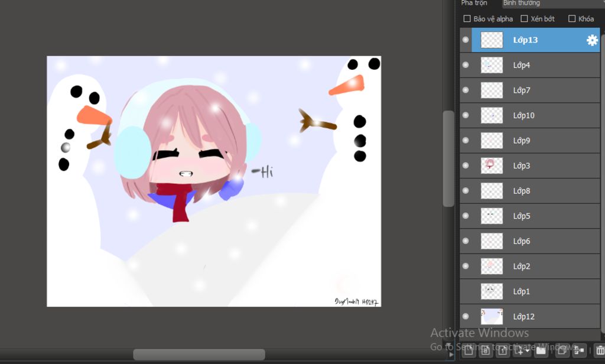Click the Lớp10 layer name

[x=523, y=115]
